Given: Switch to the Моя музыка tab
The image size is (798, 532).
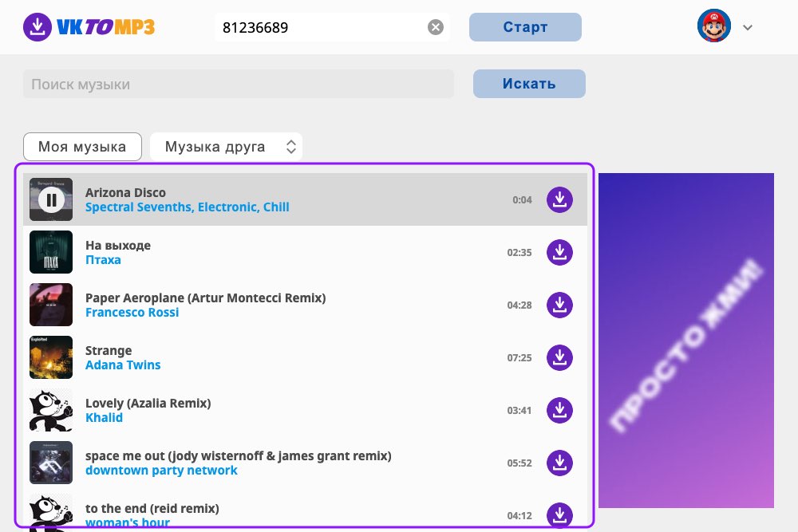Looking at the screenshot, I should click(x=82, y=147).
